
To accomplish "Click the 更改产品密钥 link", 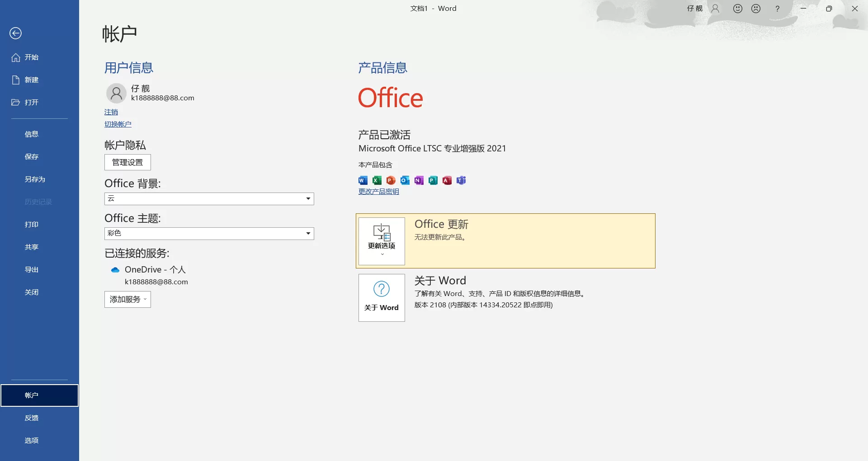I will [378, 191].
